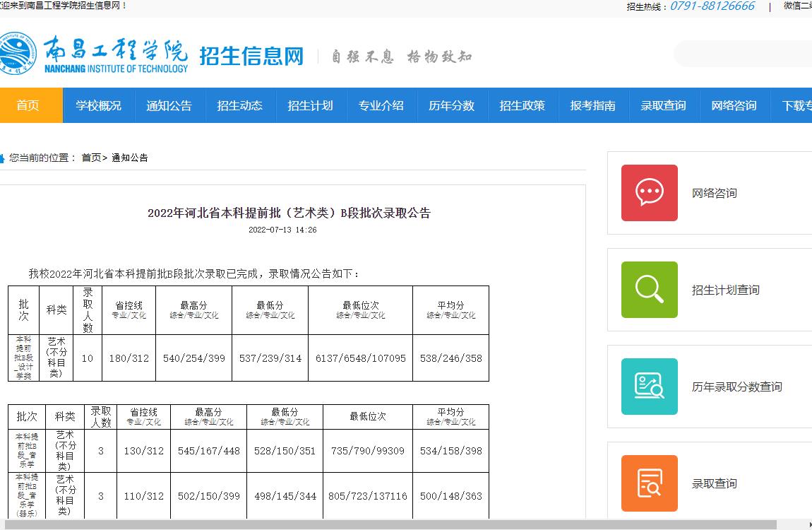Click the cell 805/723/137116
The image size is (812, 530).
click(368, 496)
